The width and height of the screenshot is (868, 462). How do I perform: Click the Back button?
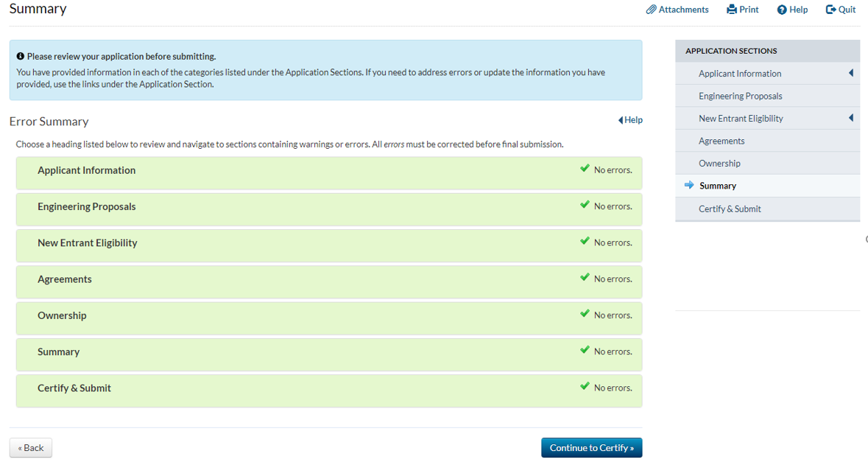31,448
